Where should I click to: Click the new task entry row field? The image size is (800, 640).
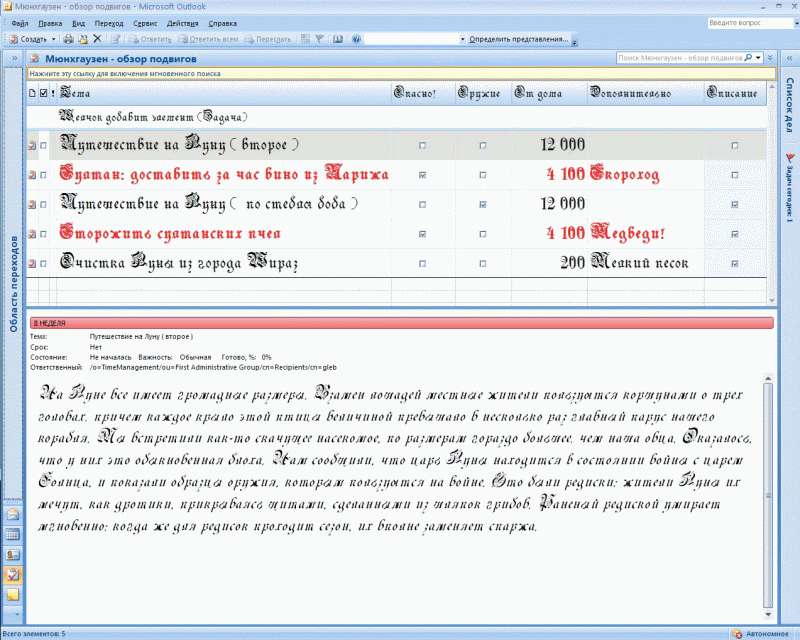220,117
